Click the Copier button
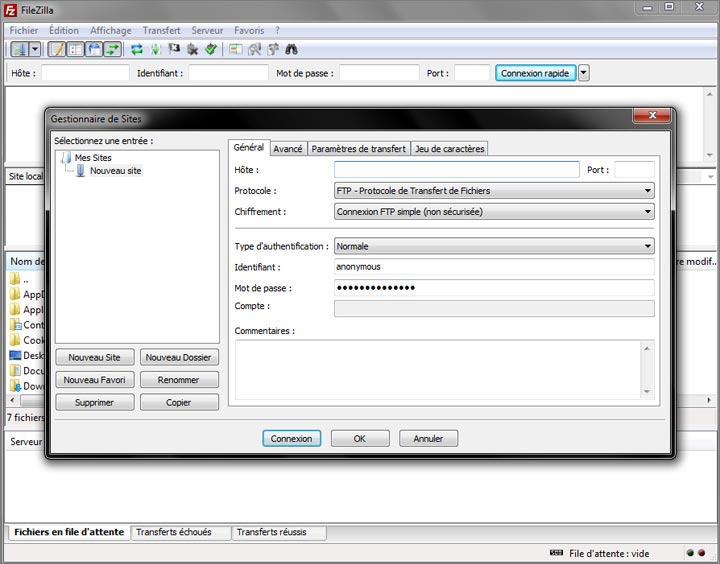Image resolution: width=720 pixels, height=564 pixels. click(x=179, y=402)
